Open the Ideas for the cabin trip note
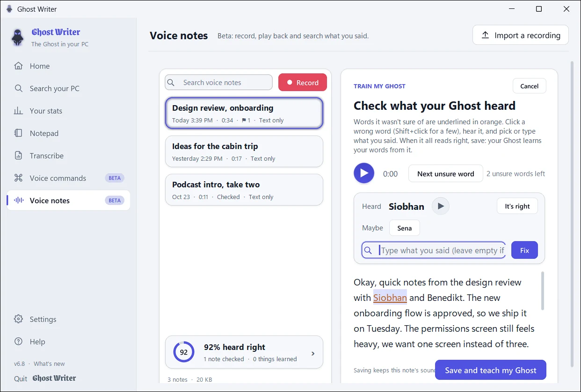The height and width of the screenshot is (392, 581). click(x=244, y=151)
